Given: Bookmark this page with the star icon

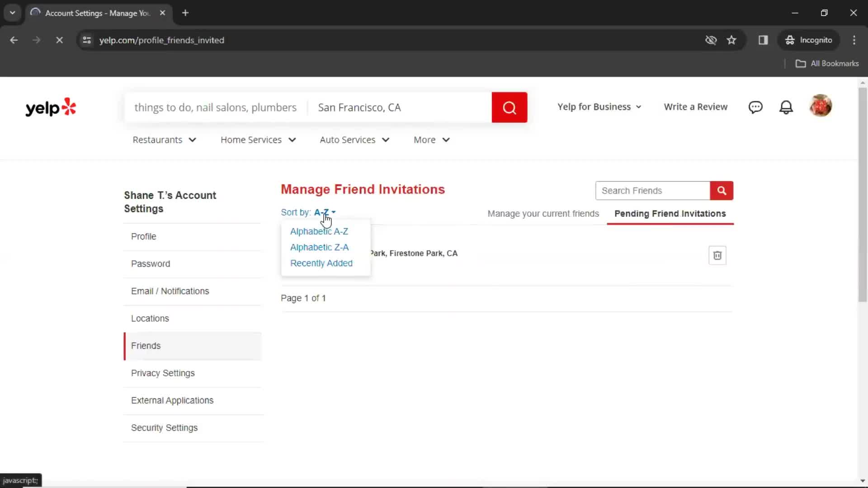Looking at the screenshot, I should pyautogui.click(x=731, y=40).
